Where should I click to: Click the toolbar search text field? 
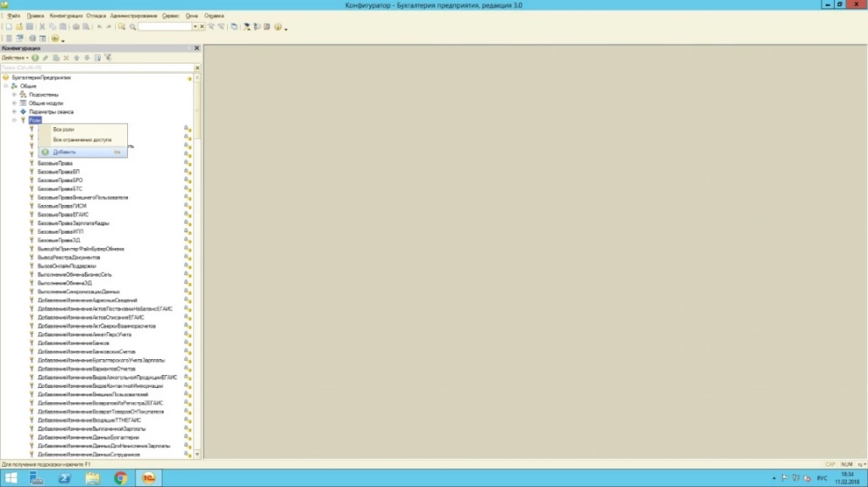coord(165,26)
